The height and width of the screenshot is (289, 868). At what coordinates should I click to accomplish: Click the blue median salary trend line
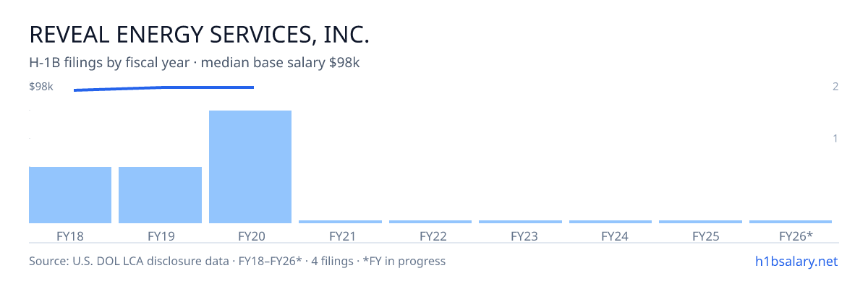(x=163, y=88)
